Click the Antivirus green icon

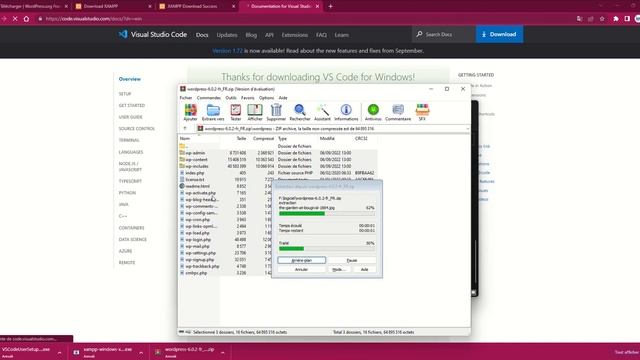point(373,109)
